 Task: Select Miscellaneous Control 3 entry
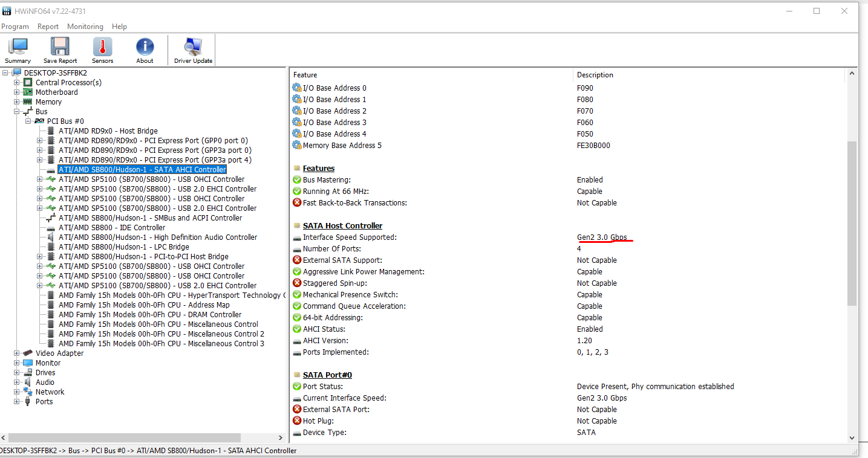(x=162, y=343)
